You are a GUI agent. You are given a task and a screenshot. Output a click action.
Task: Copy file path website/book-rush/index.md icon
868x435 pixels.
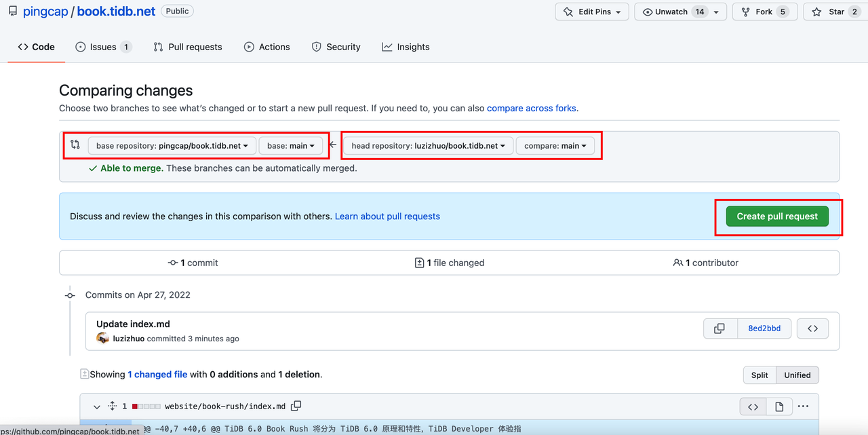[296, 406]
